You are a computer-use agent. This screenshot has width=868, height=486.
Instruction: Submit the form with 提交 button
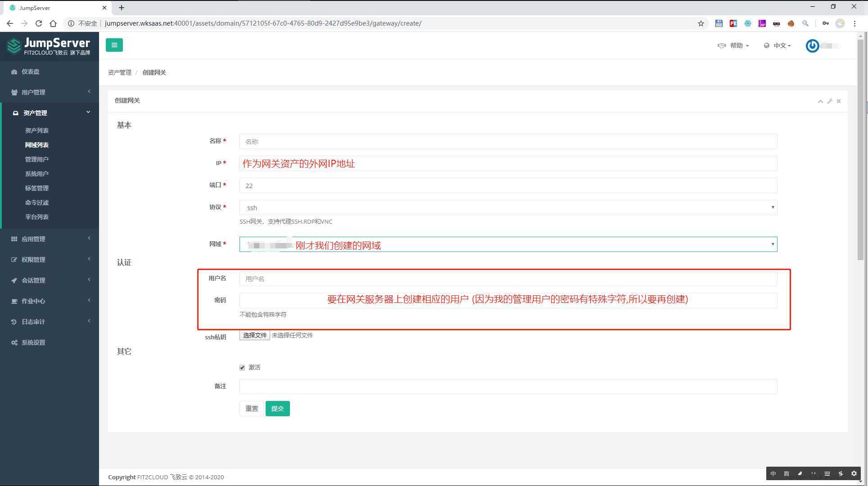278,409
